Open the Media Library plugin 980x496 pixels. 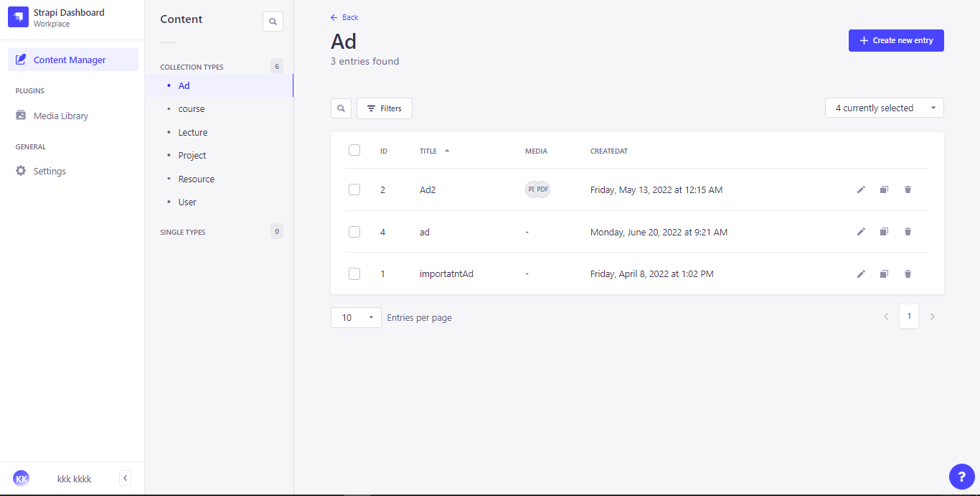pos(61,116)
